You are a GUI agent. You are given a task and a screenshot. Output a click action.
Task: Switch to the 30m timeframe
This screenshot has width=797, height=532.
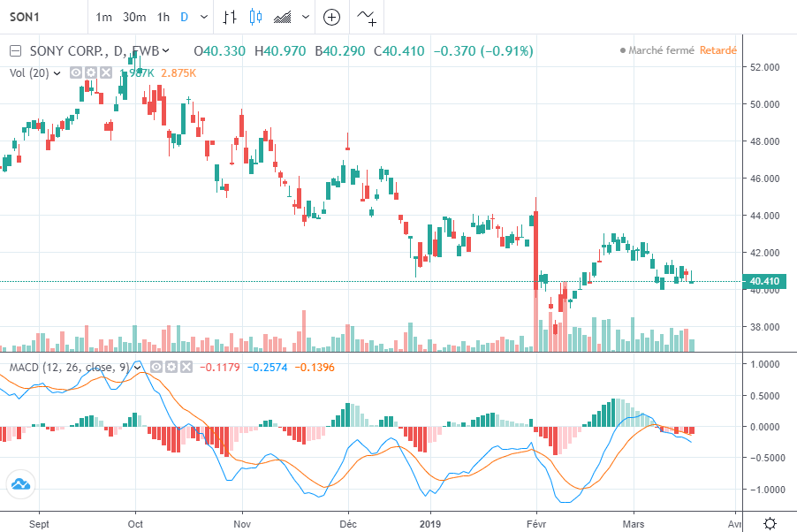[x=134, y=17]
